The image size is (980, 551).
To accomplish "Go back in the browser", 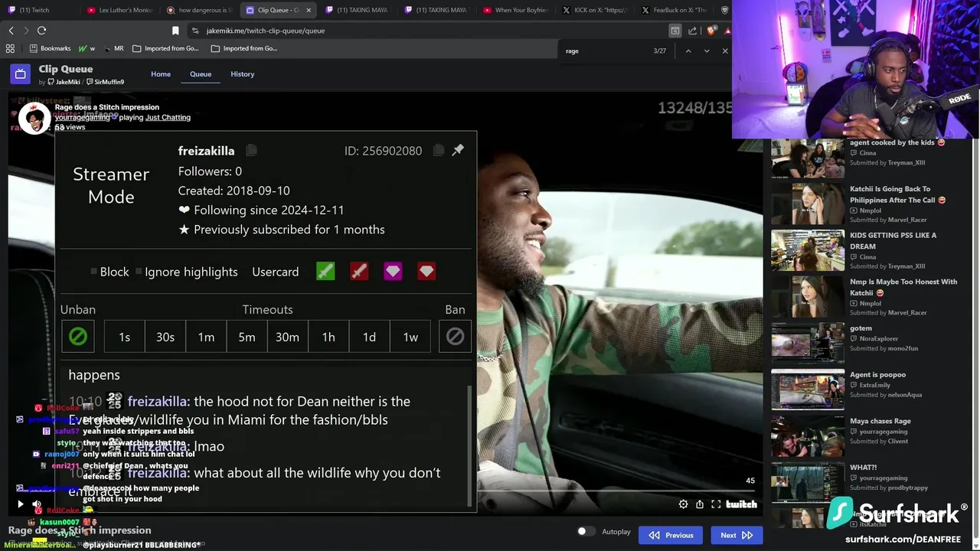I will 11,31.
